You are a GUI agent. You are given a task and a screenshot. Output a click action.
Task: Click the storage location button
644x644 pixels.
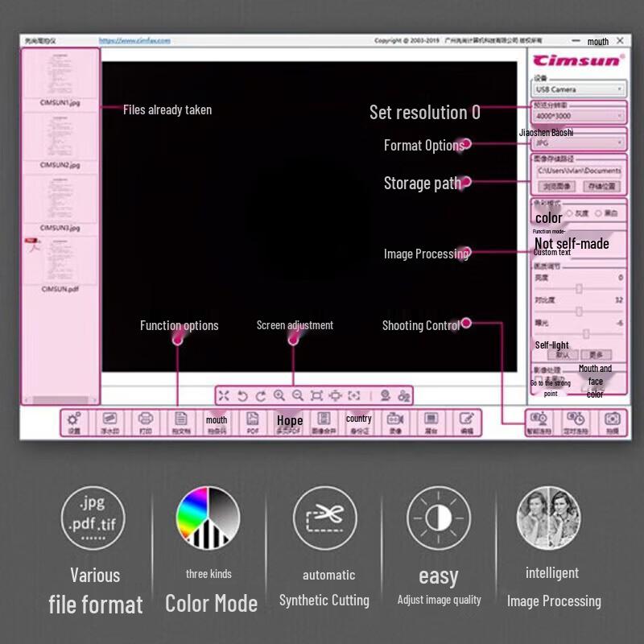click(x=601, y=187)
